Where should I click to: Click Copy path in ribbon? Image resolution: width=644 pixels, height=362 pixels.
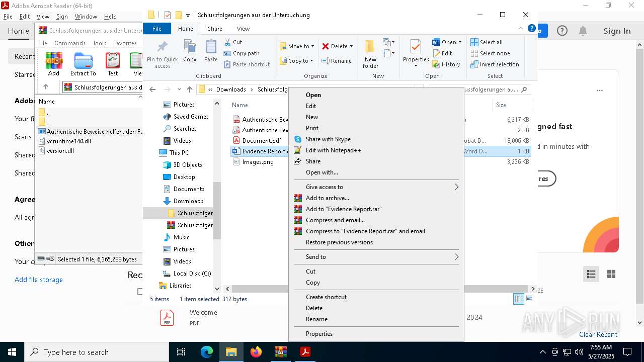(242, 53)
